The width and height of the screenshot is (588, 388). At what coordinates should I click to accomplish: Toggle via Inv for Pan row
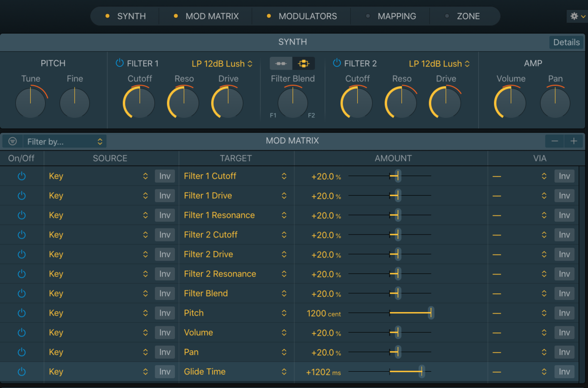[x=564, y=352]
